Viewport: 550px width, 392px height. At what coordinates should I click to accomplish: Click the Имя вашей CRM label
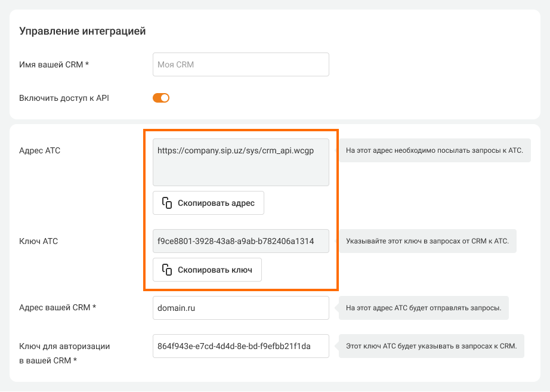pyautogui.click(x=54, y=64)
